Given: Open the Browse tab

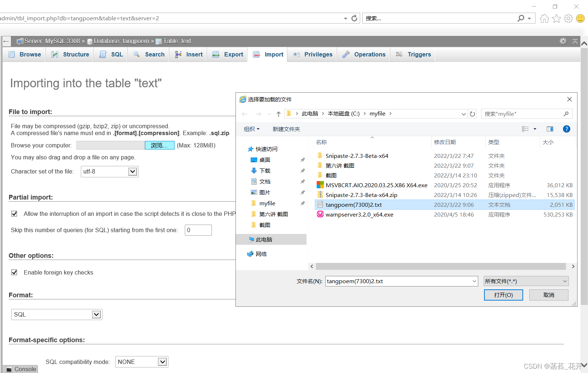Looking at the screenshot, I should pos(25,54).
